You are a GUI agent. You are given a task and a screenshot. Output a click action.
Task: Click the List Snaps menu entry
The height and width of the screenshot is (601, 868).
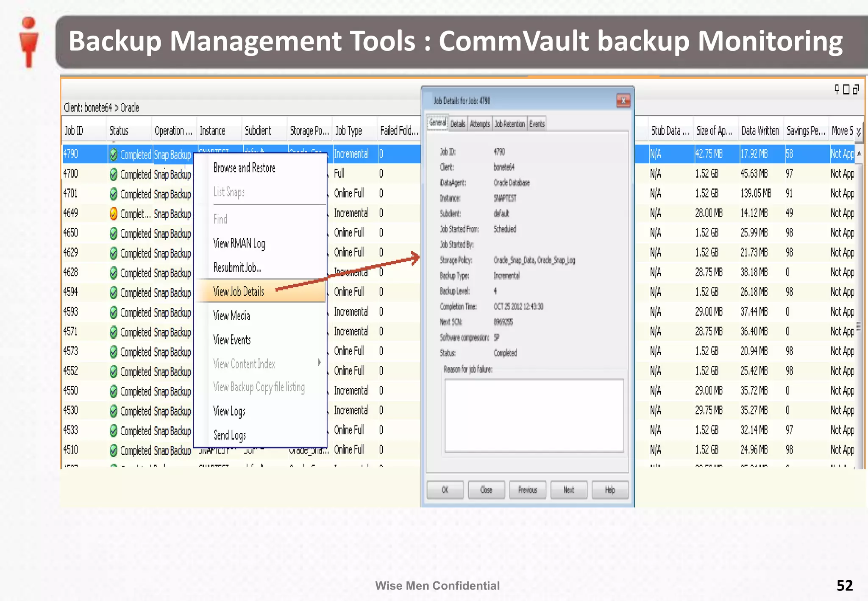229,192
